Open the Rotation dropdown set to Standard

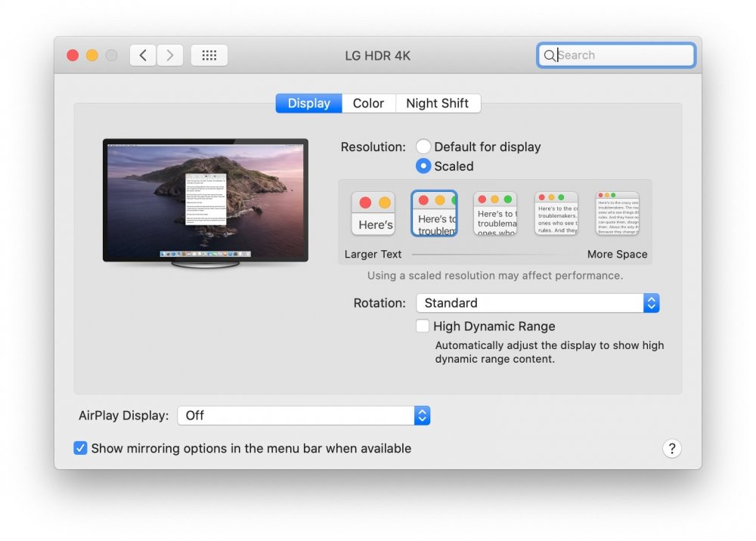pyautogui.click(x=538, y=303)
